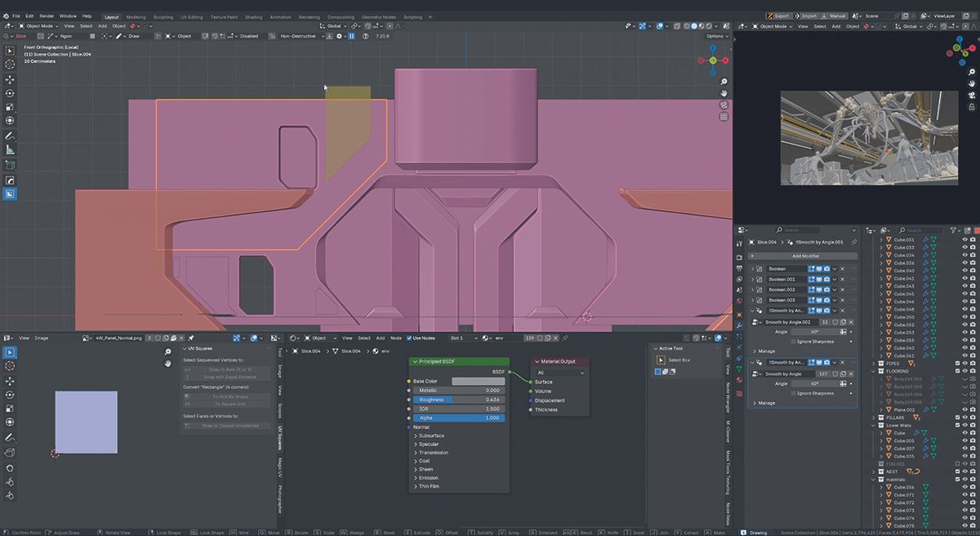This screenshot has height=536, width=980.
Task: Select the Rotate tool in the 3D viewport toolbar
Action: click(10, 93)
